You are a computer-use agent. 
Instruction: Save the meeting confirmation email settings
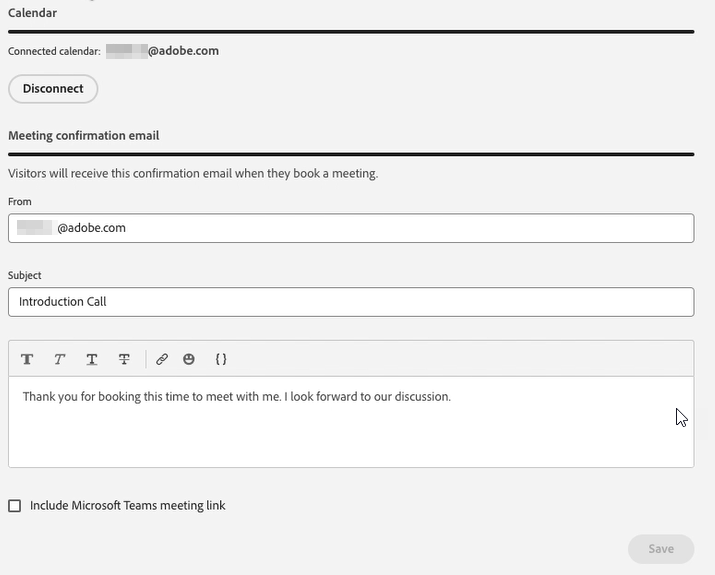click(661, 549)
